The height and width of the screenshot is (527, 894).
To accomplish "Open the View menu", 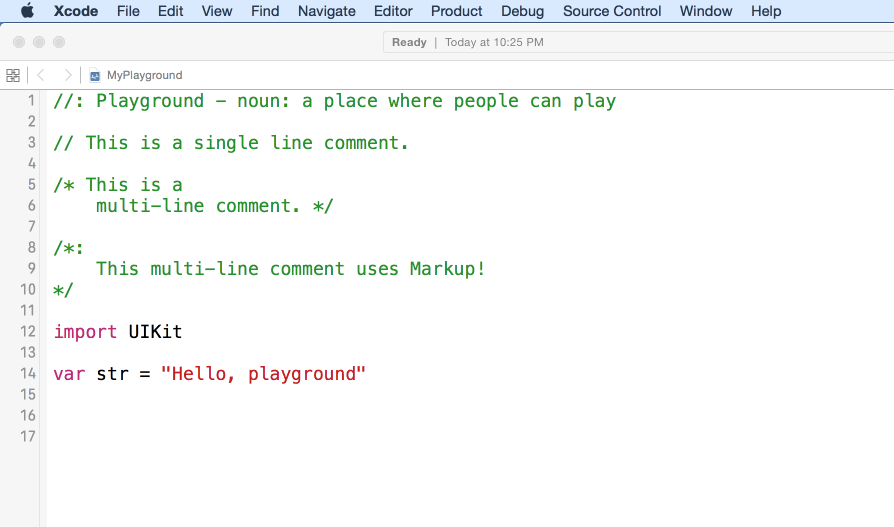I will coord(217,11).
